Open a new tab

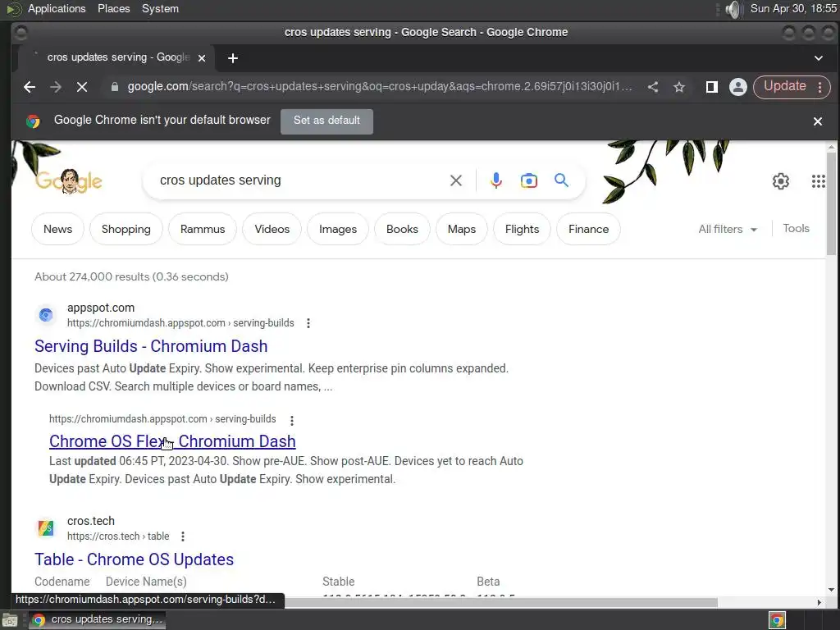tap(232, 58)
